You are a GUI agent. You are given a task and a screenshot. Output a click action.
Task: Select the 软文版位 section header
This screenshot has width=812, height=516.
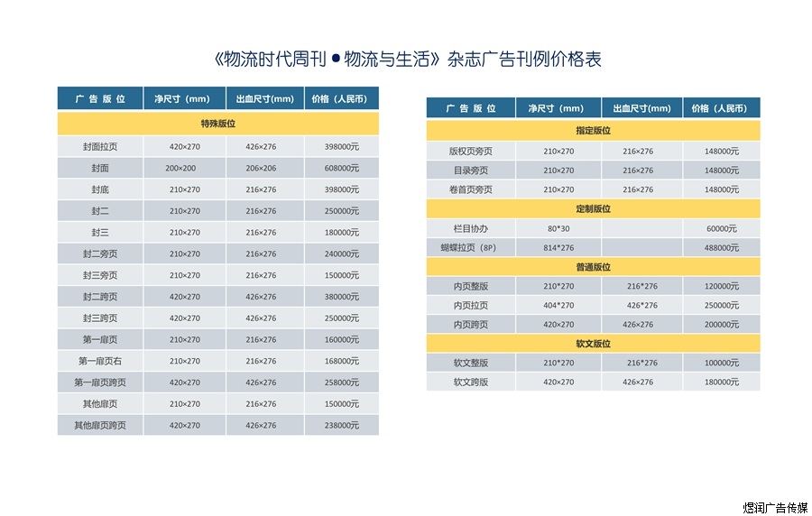click(x=593, y=344)
